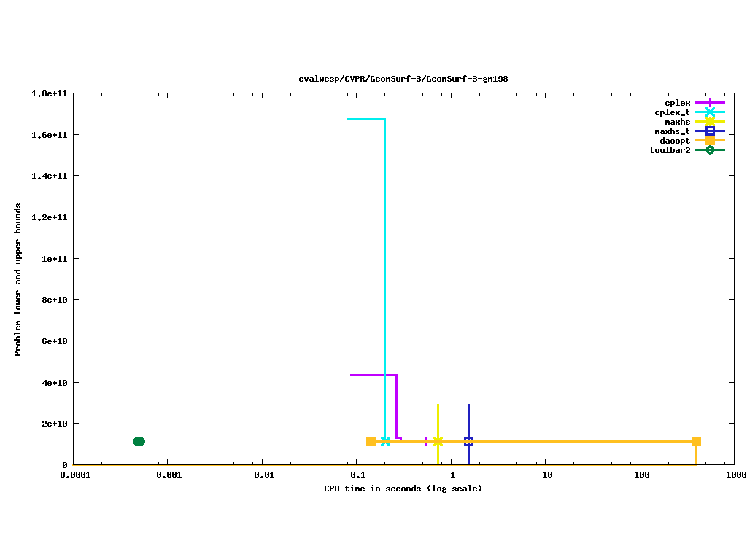The image size is (747, 560).
Task: Click the yellow maxhs star data marker
Action: pyautogui.click(x=438, y=441)
